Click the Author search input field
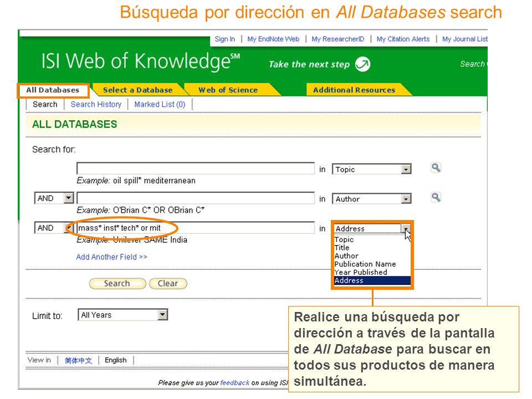 (196, 198)
